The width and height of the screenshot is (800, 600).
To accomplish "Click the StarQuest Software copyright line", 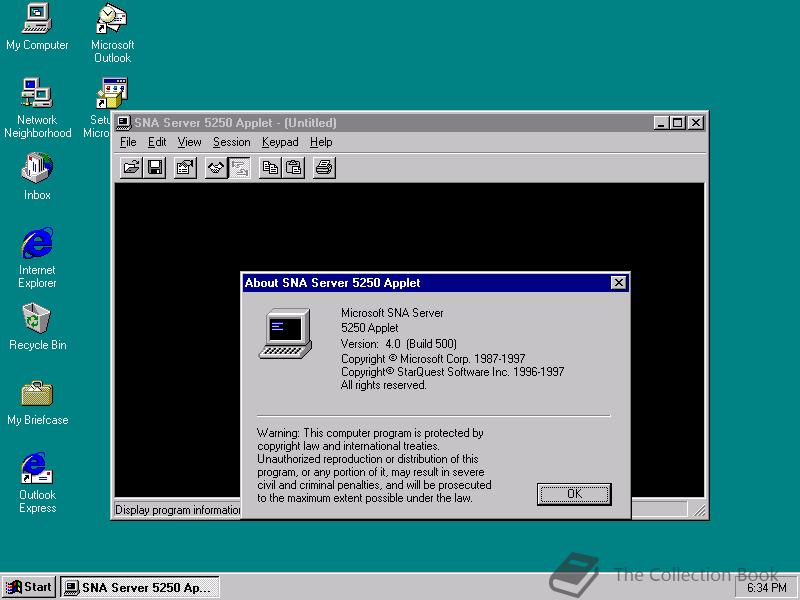I will click(x=452, y=371).
